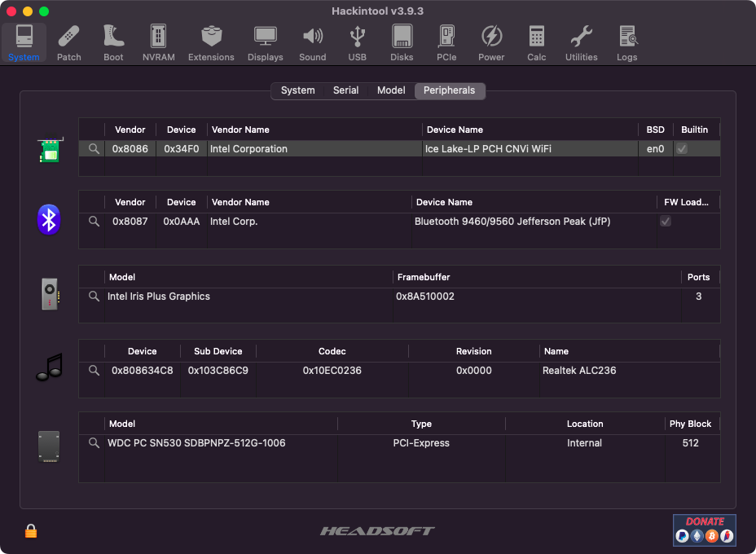The width and height of the screenshot is (756, 554).
Task: Open the System toolbar section
Action: 24,43
